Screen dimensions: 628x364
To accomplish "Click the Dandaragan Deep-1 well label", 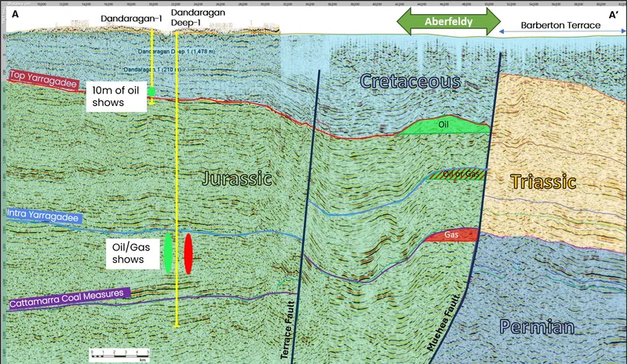I will (198, 17).
